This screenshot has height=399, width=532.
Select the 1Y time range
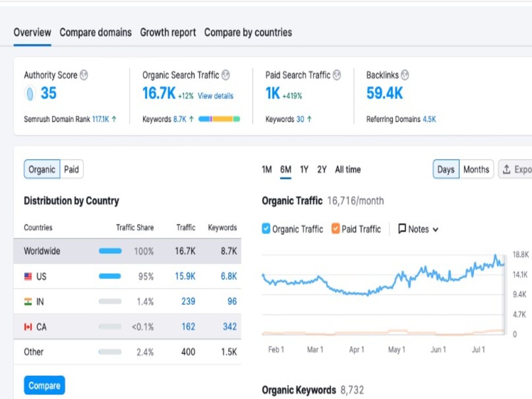point(303,169)
